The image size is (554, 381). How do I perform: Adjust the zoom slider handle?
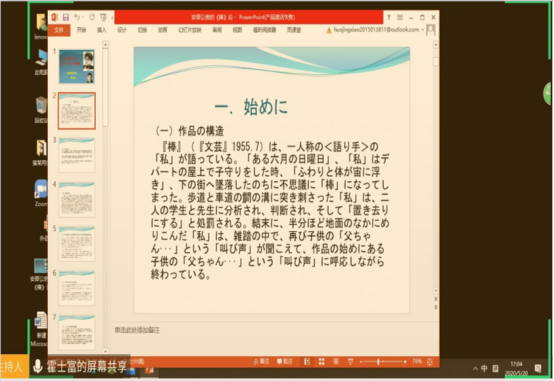[378, 361]
